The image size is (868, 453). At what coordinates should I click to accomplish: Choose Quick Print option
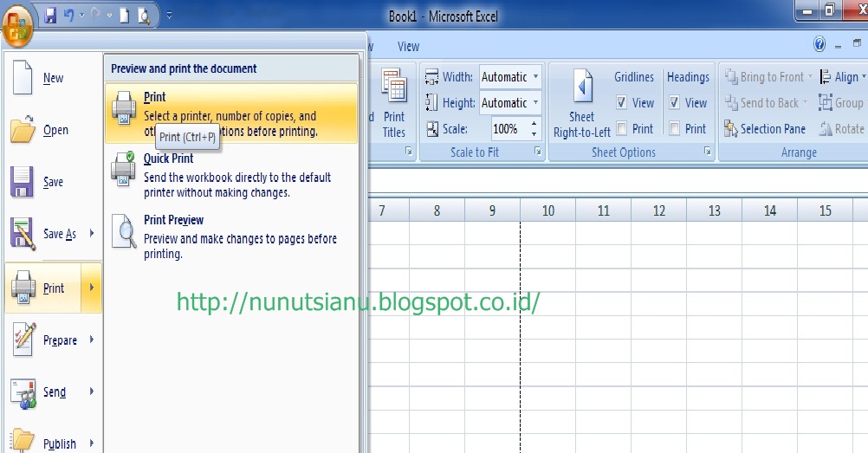point(231,175)
